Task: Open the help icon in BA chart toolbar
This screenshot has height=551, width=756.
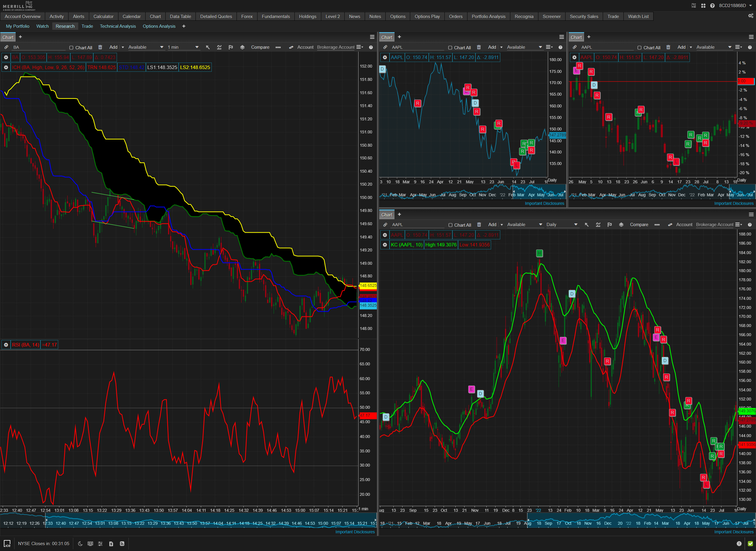Action: (371, 47)
